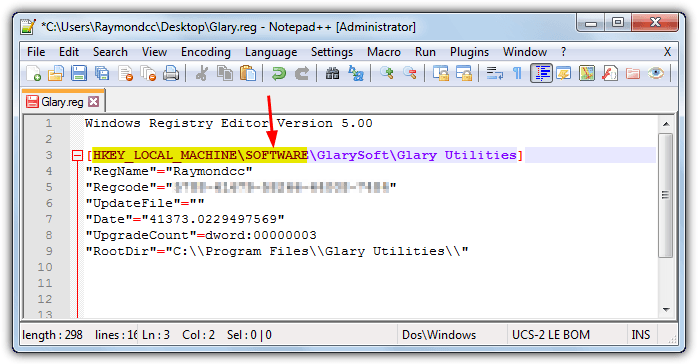Open the File menu

tap(36, 52)
